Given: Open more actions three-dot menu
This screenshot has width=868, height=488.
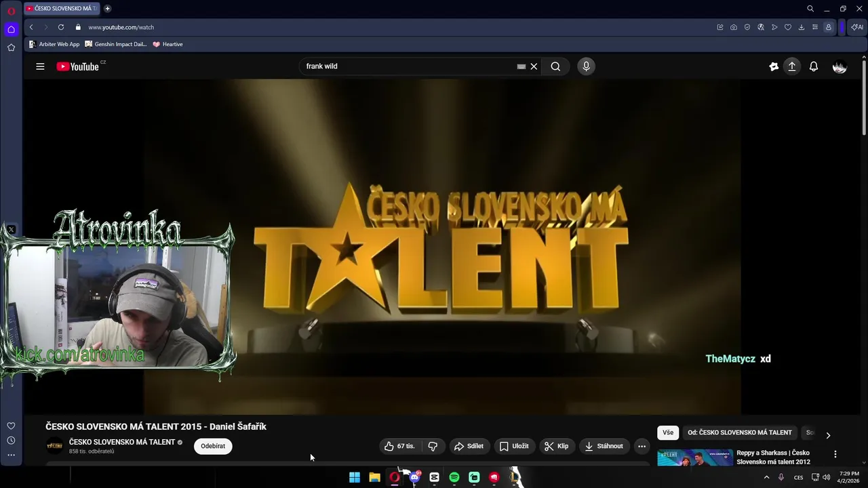Looking at the screenshot, I should 642,446.
